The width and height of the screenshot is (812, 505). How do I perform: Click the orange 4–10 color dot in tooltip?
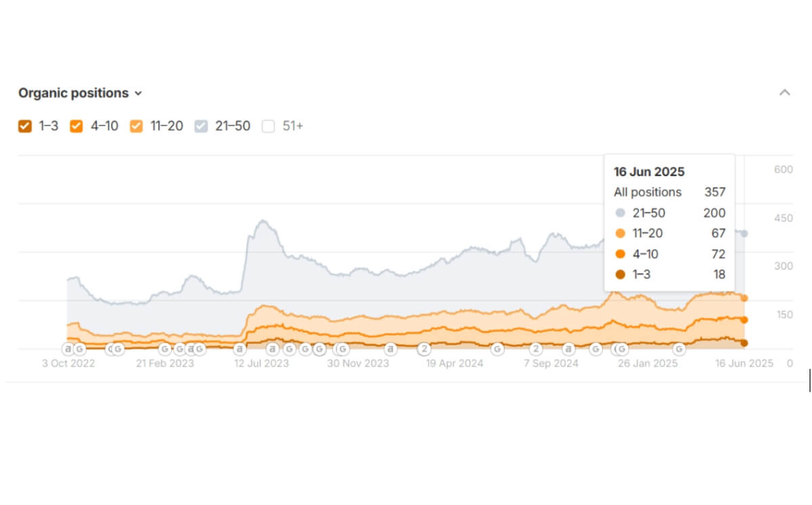click(621, 254)
